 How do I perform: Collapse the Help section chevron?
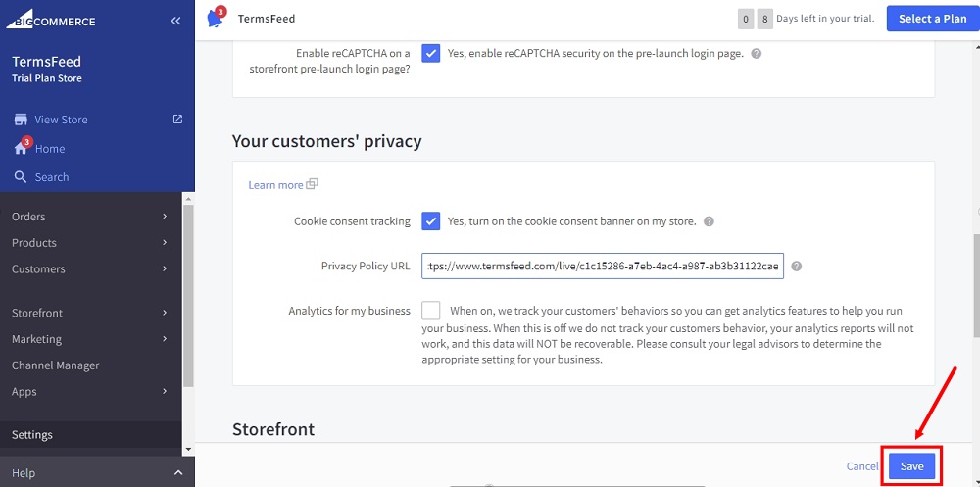click(178, 473)
